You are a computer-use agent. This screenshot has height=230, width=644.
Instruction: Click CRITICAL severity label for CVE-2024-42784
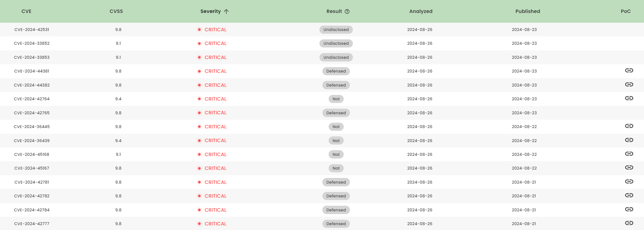coord(215,210)
